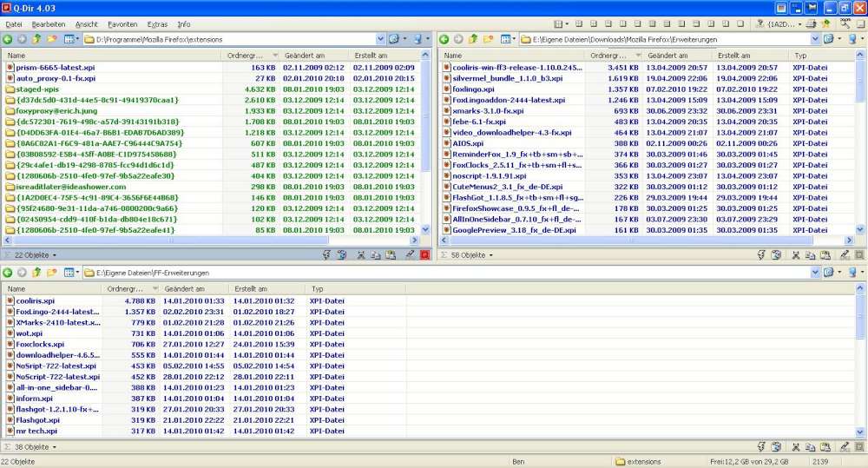Sort the bottom pane by the Typ column
This screenshot has width=868, height=468.
point(317,288)
